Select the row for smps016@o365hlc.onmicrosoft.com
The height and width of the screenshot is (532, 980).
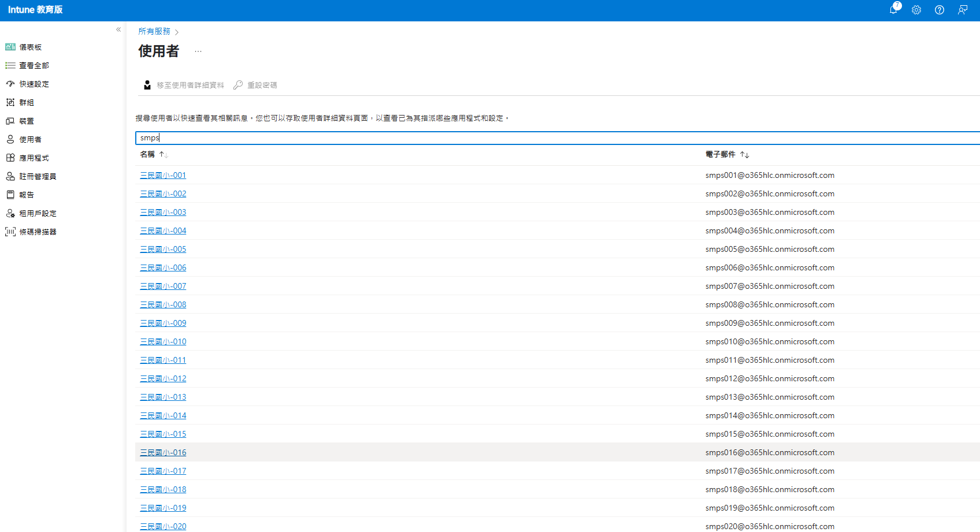click(x=770, y=453)
